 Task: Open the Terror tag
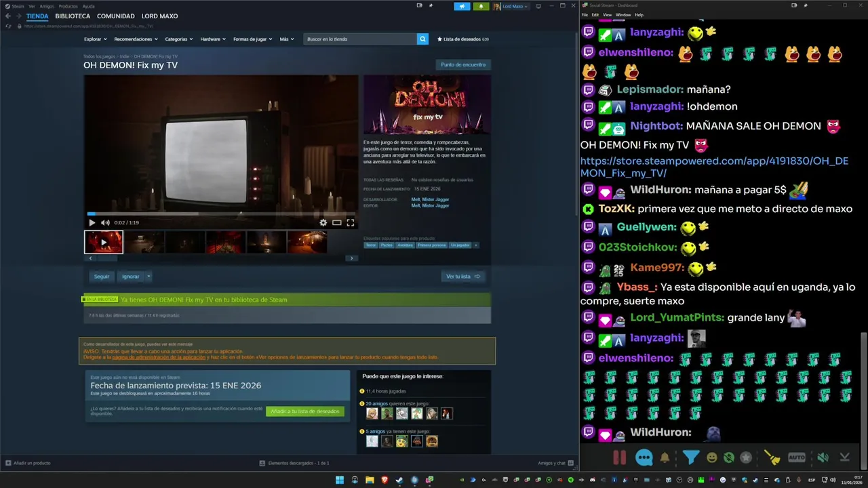tap(370, 245)
